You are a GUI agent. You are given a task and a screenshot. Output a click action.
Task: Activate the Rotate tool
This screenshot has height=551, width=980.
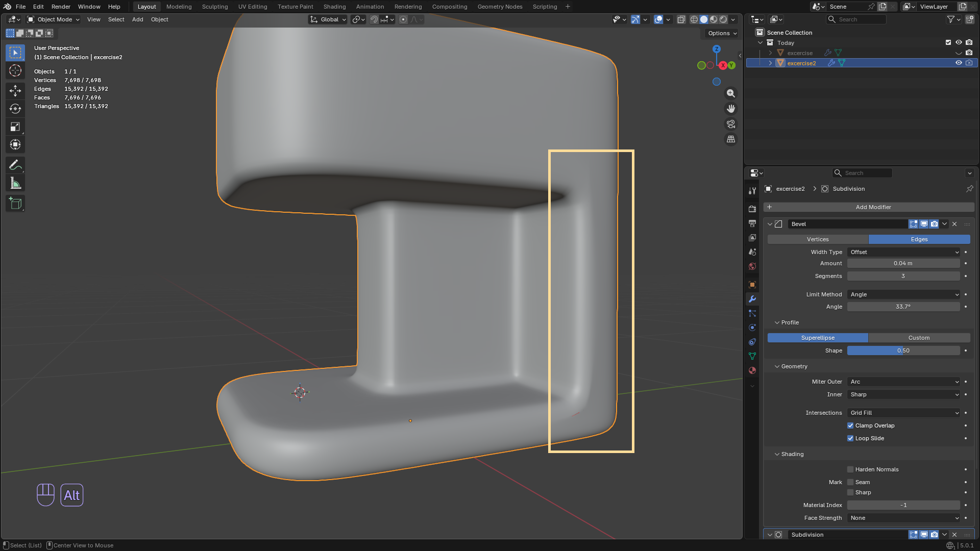(15, 109)
